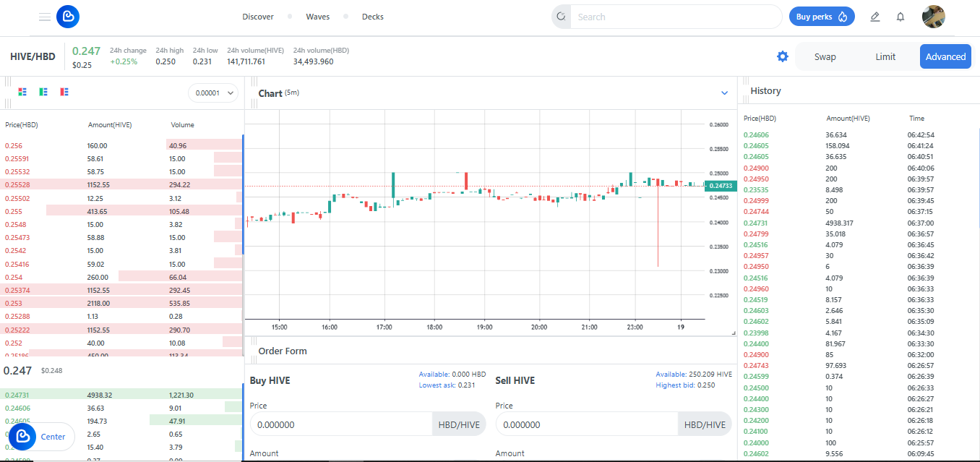Switch to Swap mode
The width and height of the screenshot is (980, 462).
[x=825, y=56]
